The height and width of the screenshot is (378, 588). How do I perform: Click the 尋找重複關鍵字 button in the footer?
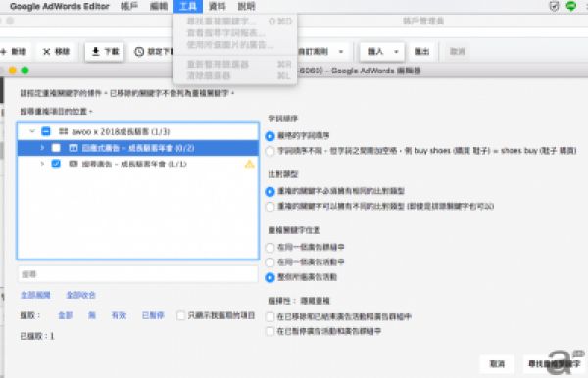coord(555,363)
